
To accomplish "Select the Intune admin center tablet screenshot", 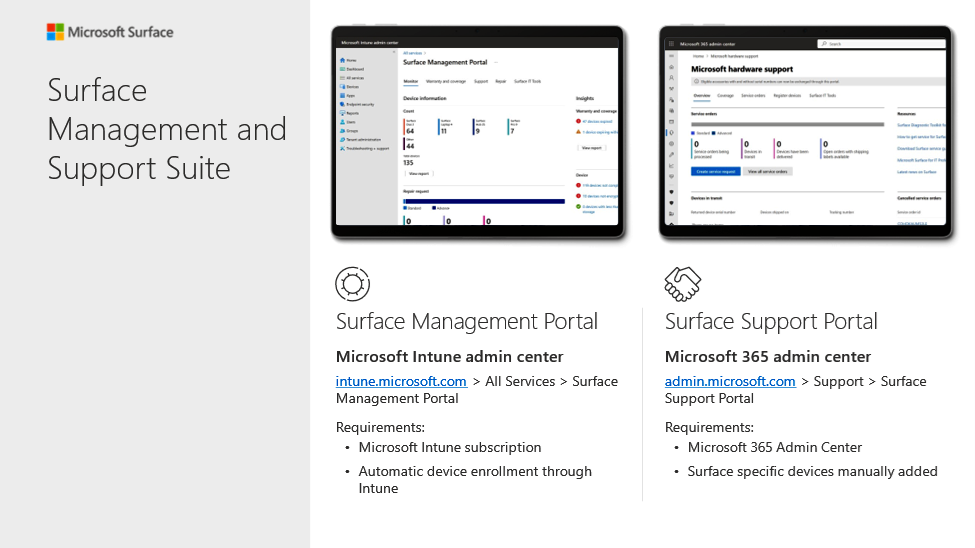I will pos(478,132).
